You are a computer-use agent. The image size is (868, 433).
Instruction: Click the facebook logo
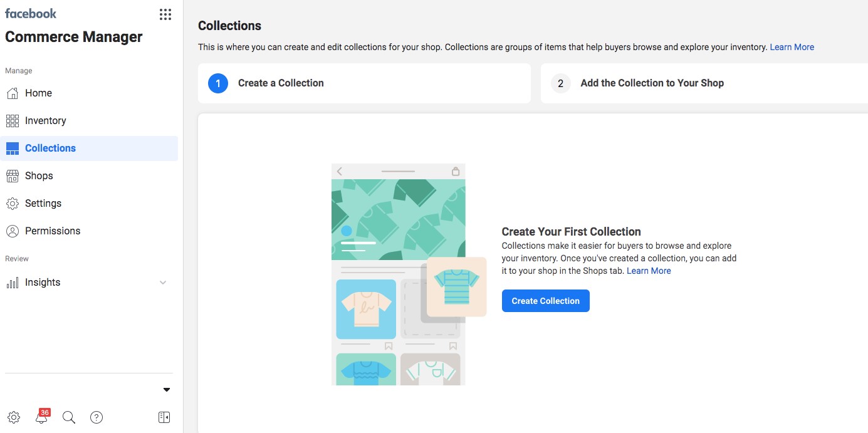31,13
